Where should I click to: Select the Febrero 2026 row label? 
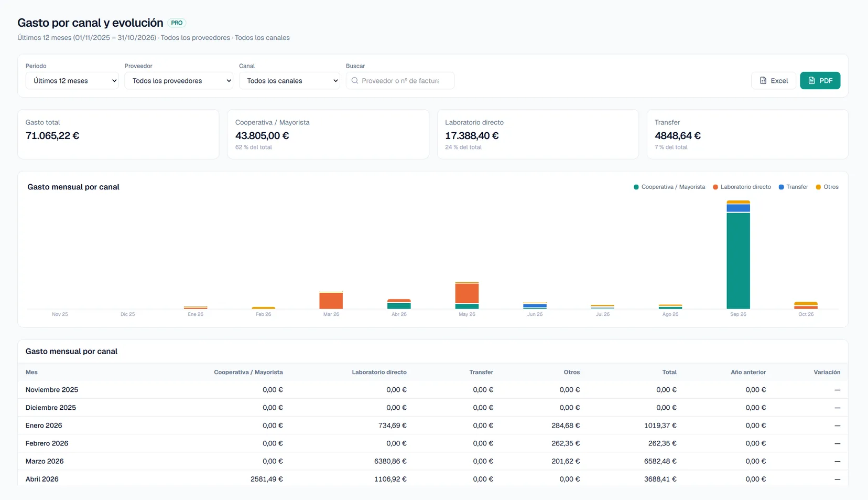[47, 443]
